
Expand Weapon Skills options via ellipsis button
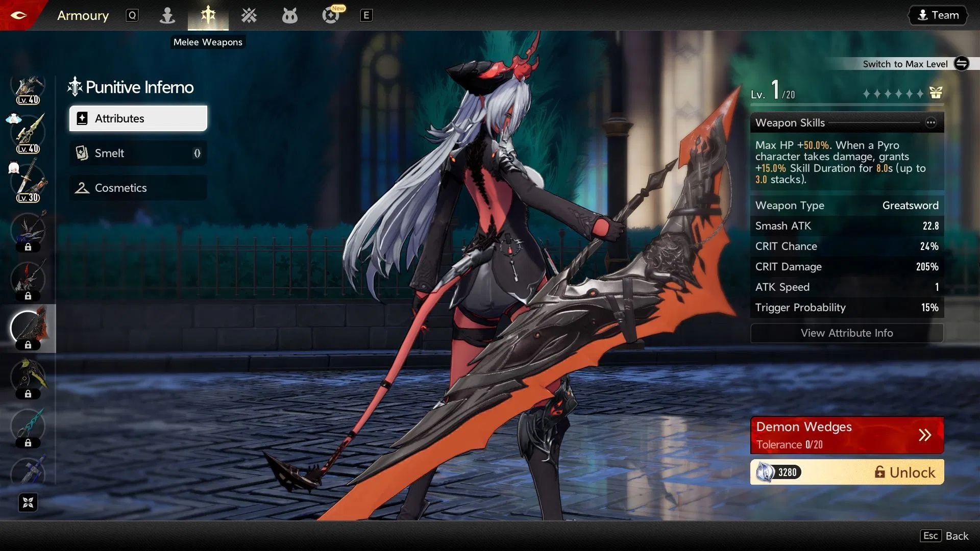coord(931,122)
